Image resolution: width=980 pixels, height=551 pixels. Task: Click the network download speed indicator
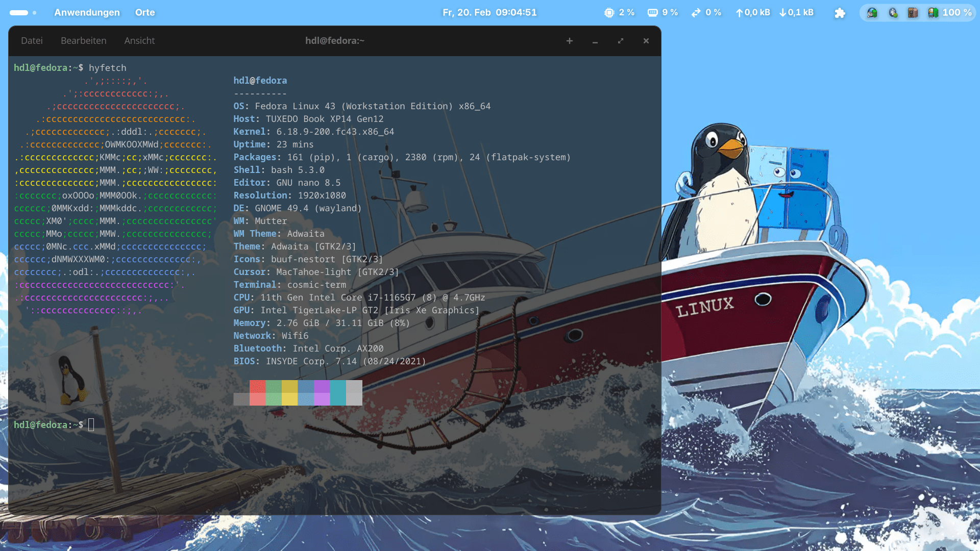click(x=796, y=13)
